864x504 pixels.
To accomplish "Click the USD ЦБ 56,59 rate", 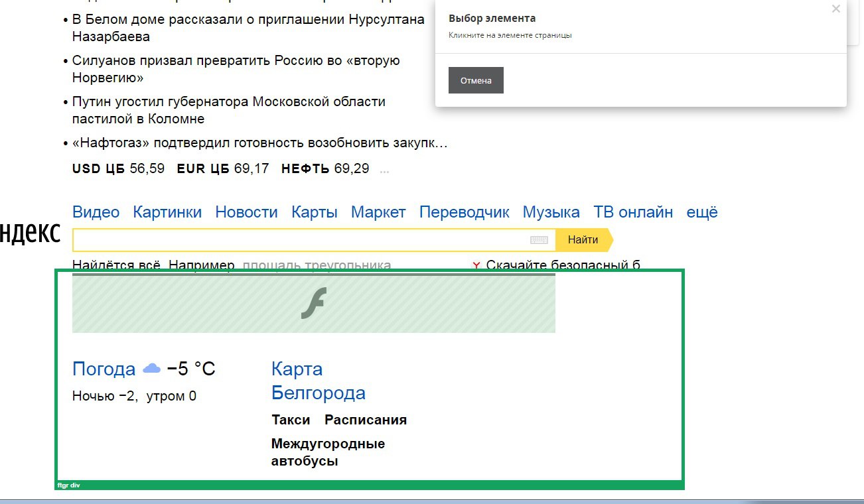I will (x=118, y=168).
